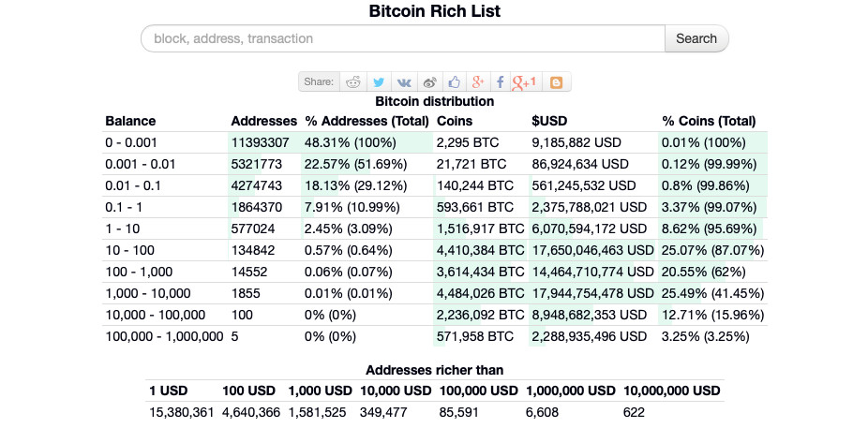Image resolution: width=868 pixels, height=428 pixels.
Task: Click the 571,958 BTC cell
Action: click(x=475, y=336)
